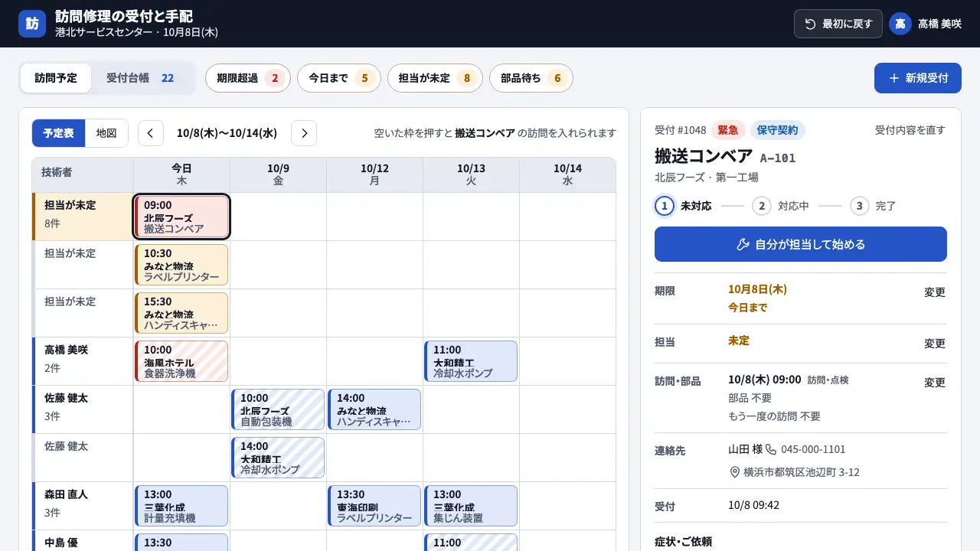Click the 保守契約 badge
980x551 pixels.
(x=778, y=130)
